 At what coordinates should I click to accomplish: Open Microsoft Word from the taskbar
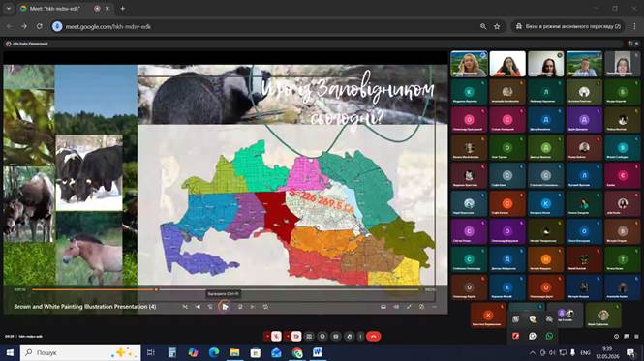click(318, 353)
